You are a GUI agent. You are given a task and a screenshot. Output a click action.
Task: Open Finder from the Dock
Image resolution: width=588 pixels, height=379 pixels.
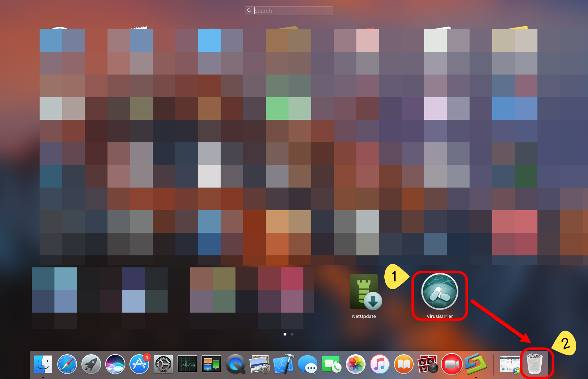coord(43,364)
